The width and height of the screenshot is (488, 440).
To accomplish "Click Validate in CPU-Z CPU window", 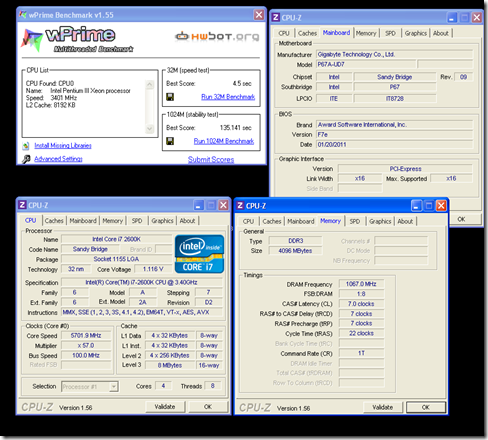I will [165, 407].
